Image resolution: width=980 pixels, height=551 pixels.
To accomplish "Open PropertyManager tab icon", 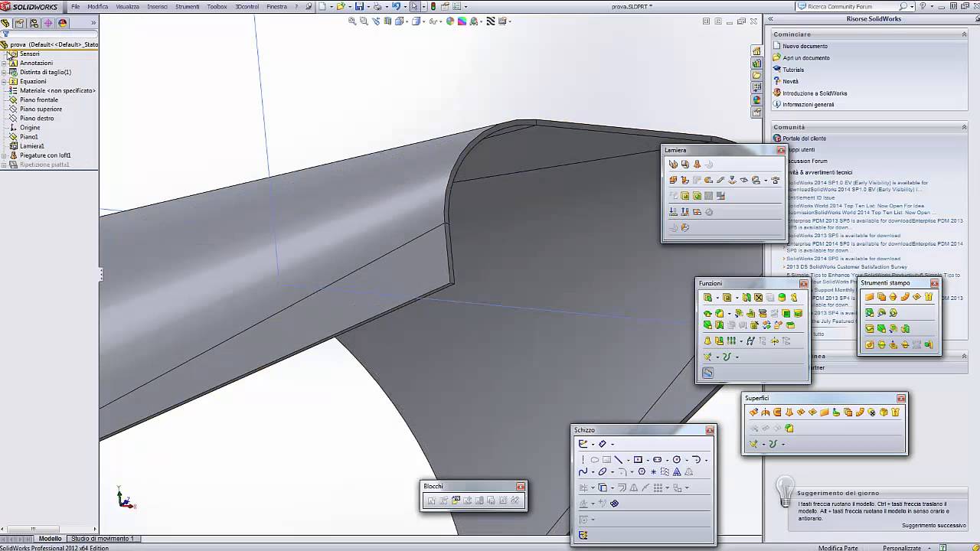I will coord(19,23).
